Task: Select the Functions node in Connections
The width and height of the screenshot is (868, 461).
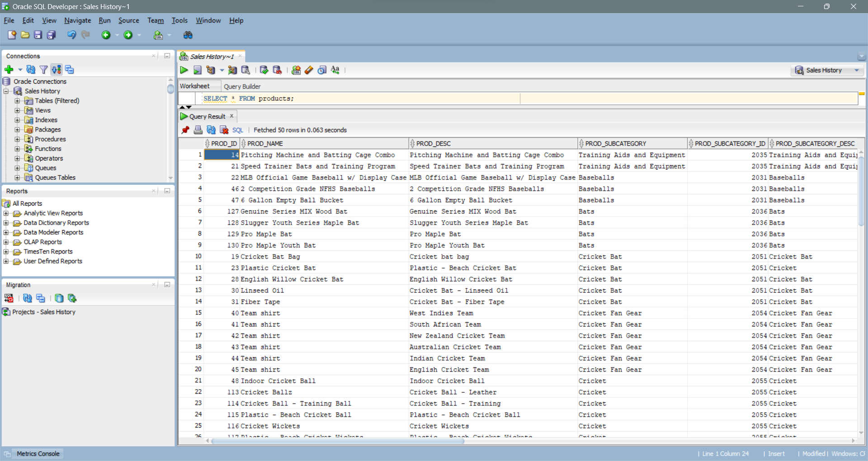Action: (48, 149)
